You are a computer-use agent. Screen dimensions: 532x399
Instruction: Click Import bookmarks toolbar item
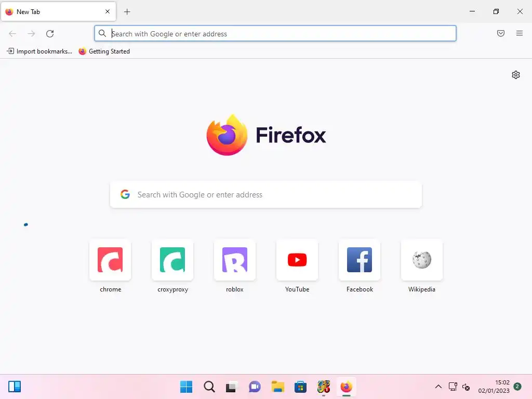[x=39, y=51]
